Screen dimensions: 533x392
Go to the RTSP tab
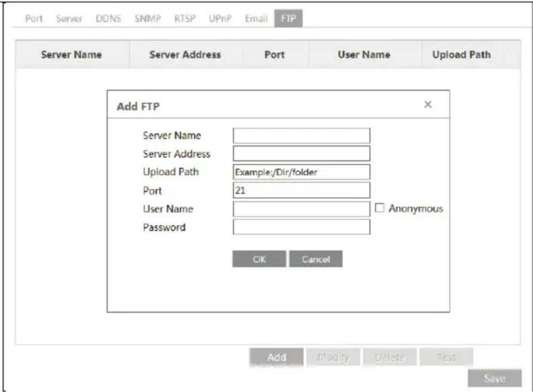point(185,19)
